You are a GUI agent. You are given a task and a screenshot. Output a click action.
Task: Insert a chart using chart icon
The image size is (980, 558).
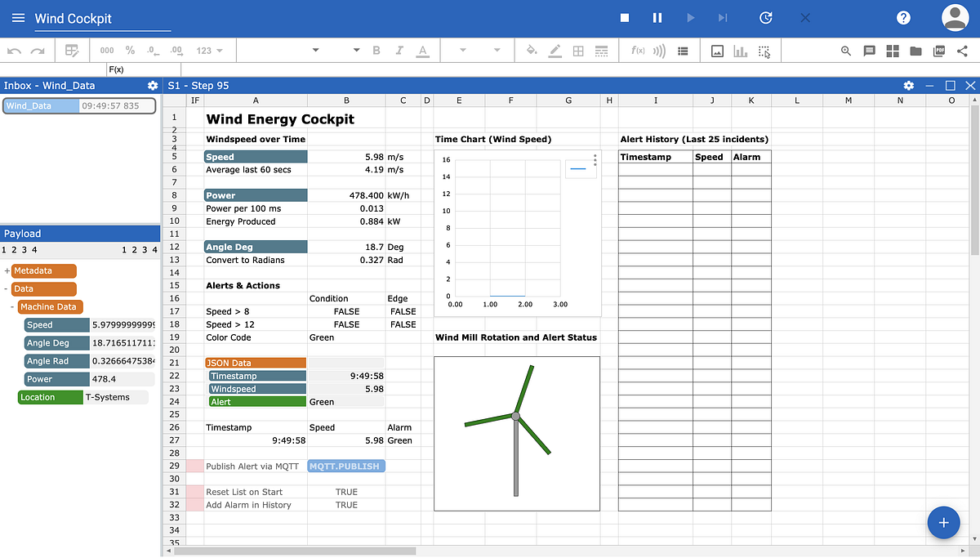pos(741,51)
